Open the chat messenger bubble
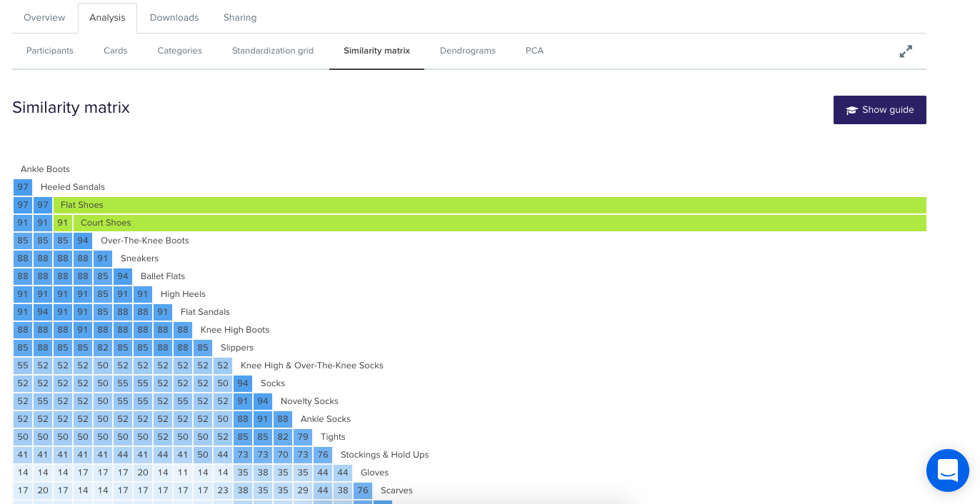 (x=948, y=470)
